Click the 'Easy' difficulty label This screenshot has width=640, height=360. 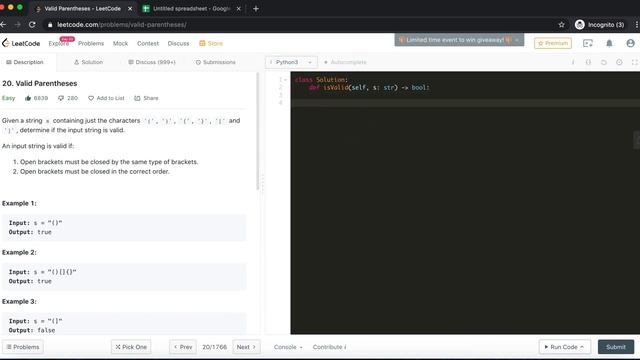(8, 98)
